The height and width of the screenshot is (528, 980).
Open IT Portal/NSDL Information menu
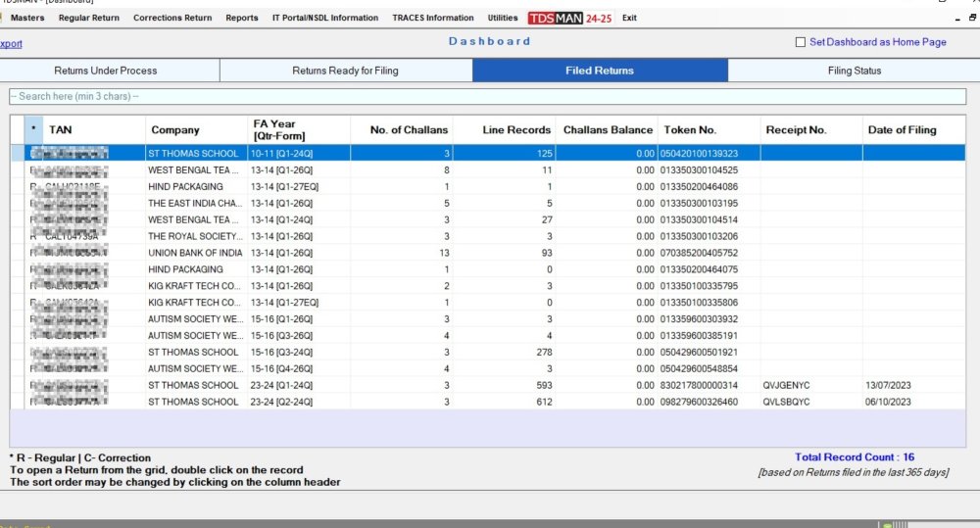click(325, 18)
